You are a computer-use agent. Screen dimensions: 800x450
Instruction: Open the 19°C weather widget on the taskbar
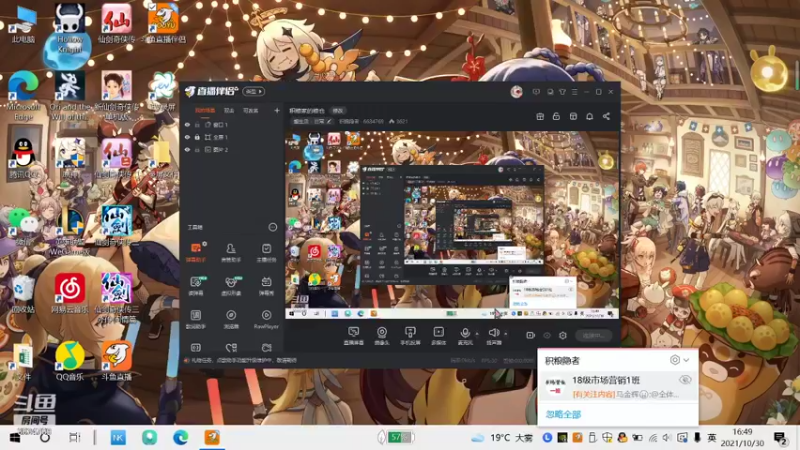tap(501, 438)
